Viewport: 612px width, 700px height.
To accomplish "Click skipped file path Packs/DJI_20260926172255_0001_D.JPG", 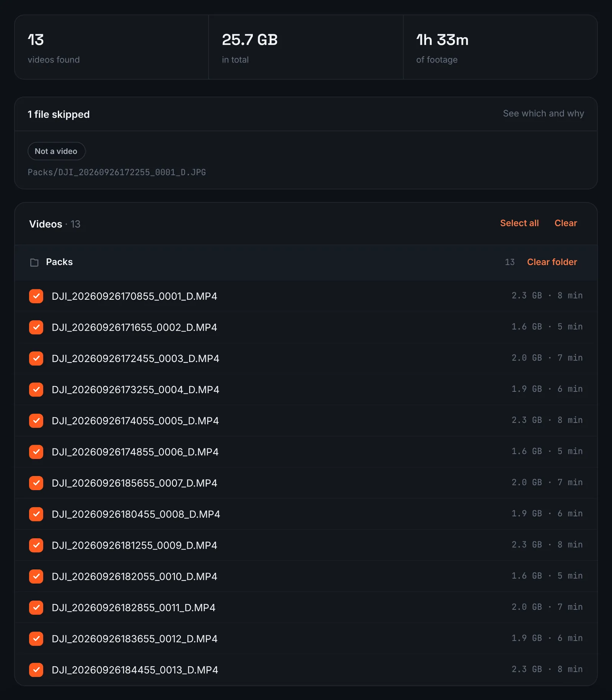I will pos(117,172).
